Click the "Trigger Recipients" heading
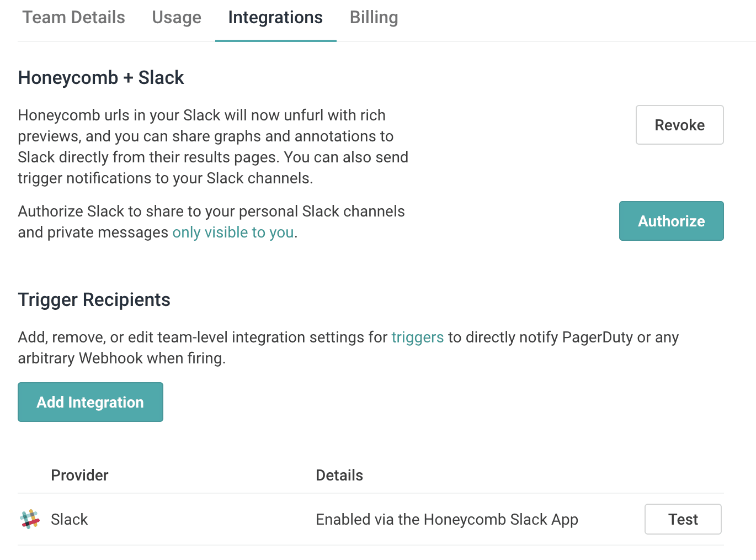 click(94, 300)
